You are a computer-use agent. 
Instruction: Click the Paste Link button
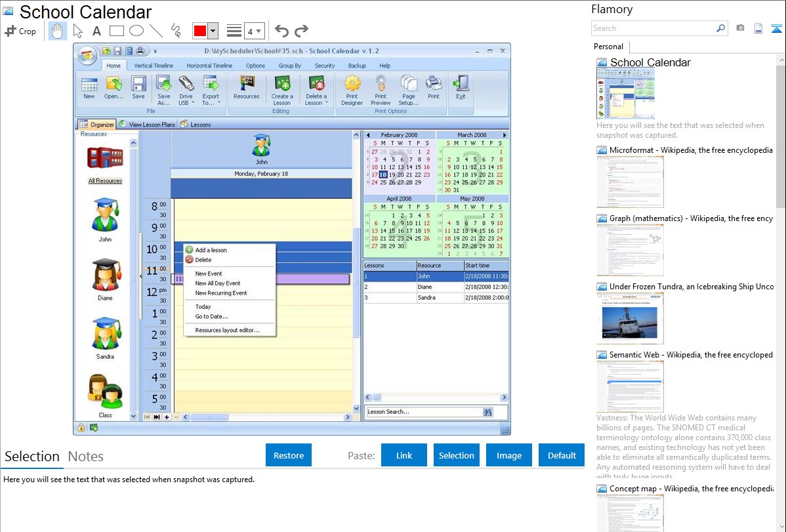(x=404, y=455)
